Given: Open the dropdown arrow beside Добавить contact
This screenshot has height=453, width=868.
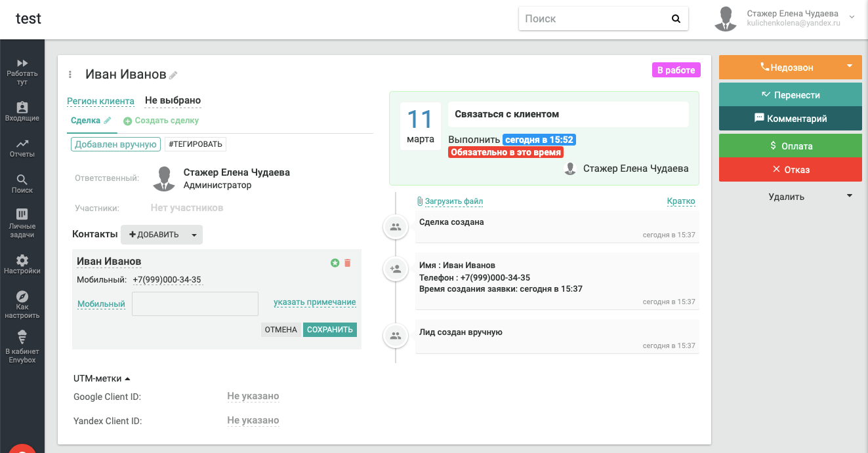Looking at the screenshot, I should [194, 235].
